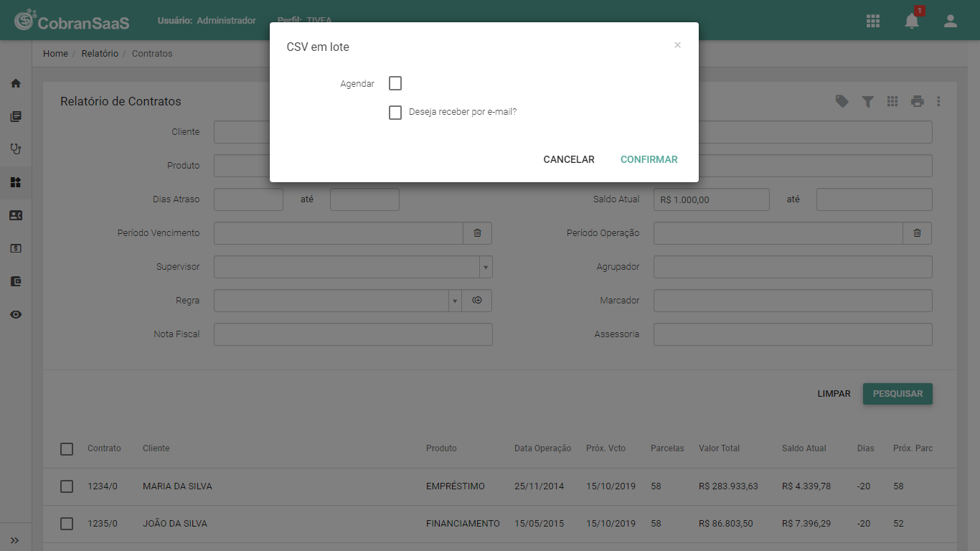980x551 pixels.
Task: Open the stethoscope sidebar icon
Action: click(16, 149)
